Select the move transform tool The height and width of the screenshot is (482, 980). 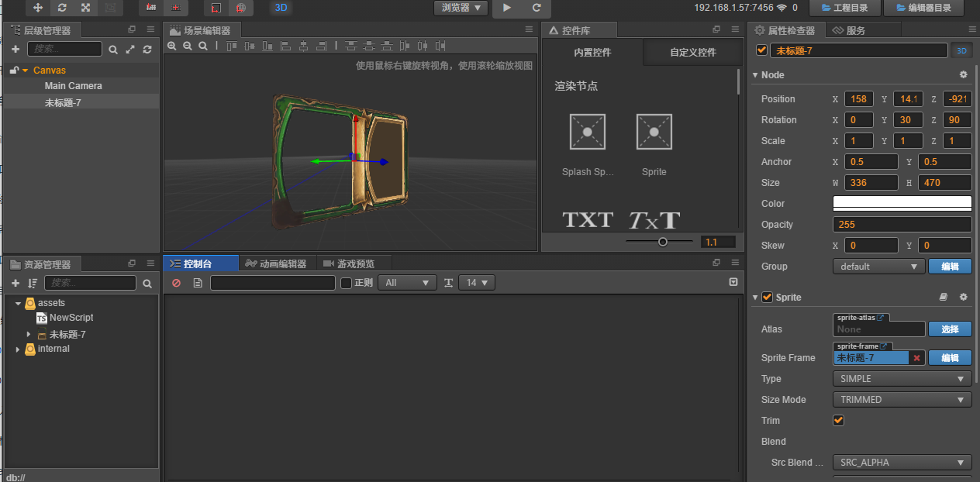tap(38, 8)
